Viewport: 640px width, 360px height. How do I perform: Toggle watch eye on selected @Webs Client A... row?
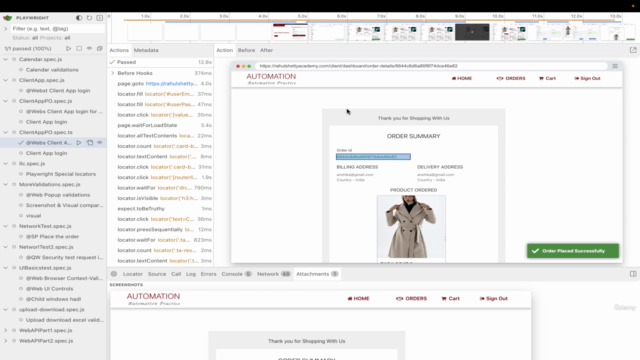tap(100, 142)
